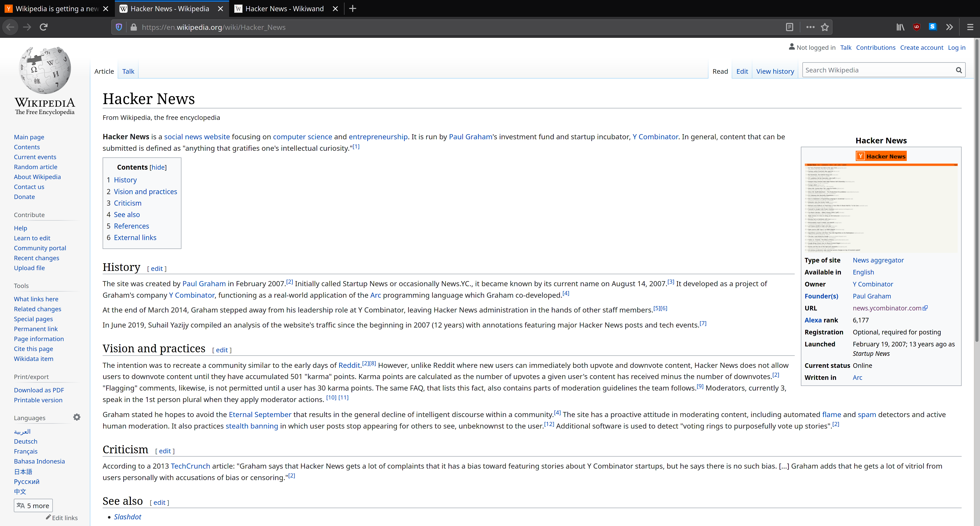Select the Article tab
980x526 pixels.
point(104,71)
